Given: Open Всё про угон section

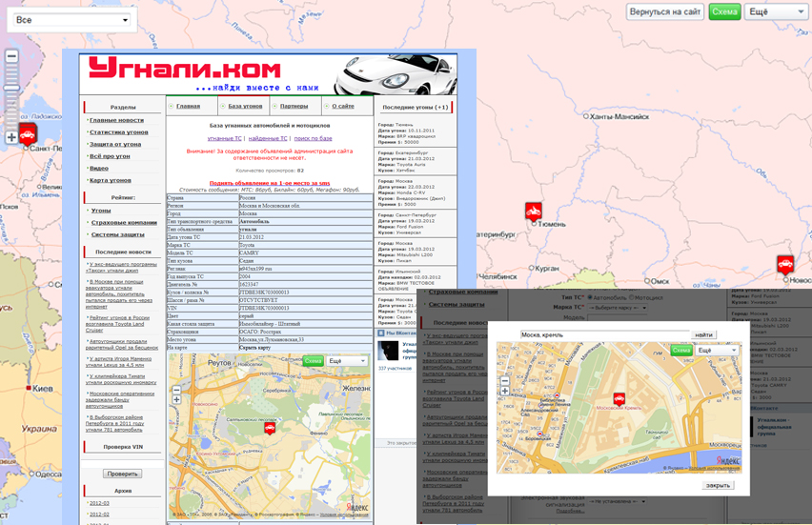Looking at the screenshot, I should coord(110,156).
